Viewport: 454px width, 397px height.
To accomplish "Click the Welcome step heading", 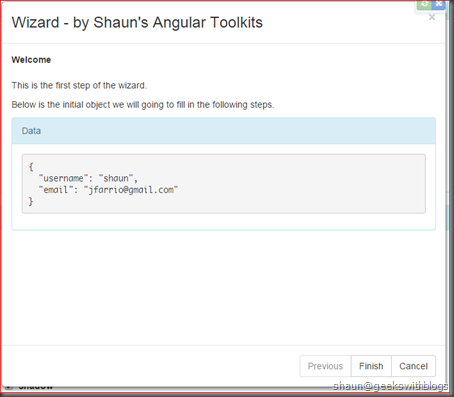I will click(x=31, y=60).
